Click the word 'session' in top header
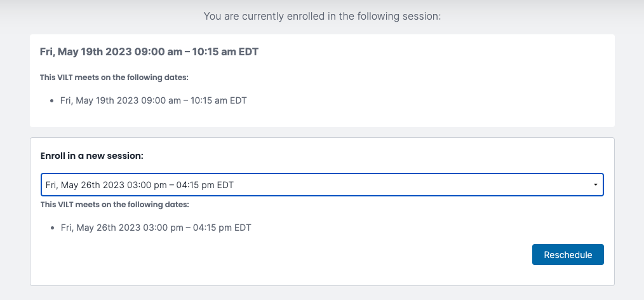644x300 pixels. [424, 17]
